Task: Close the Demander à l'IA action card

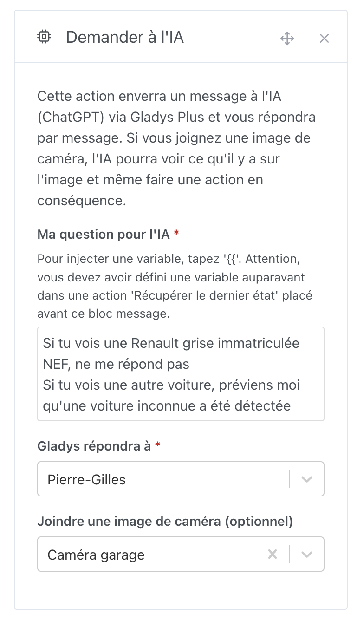Action: point(324,39)
